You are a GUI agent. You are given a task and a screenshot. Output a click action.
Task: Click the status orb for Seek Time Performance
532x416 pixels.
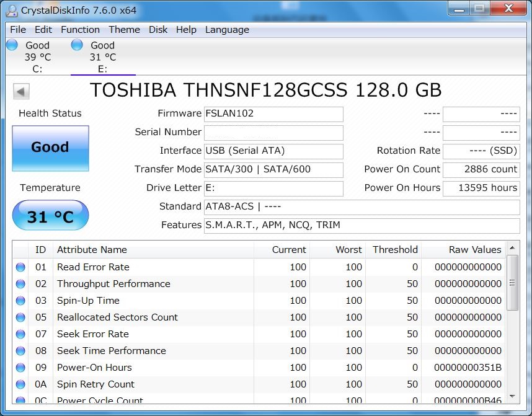(x=20, y=351)
